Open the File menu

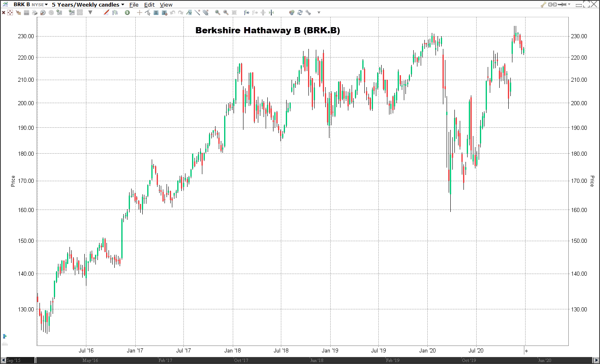click(x=134, y=5)
